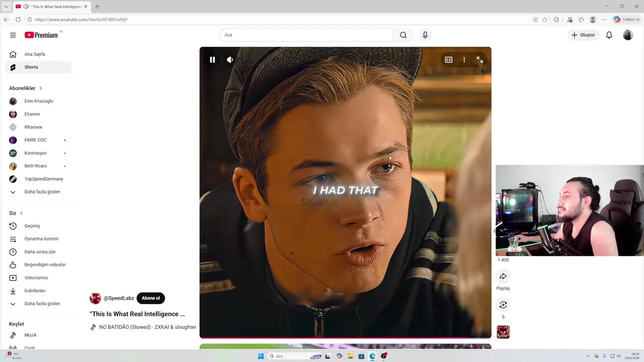644x362 pixels.
Task: Pause the Short video
Action: (x=212, y=60)
